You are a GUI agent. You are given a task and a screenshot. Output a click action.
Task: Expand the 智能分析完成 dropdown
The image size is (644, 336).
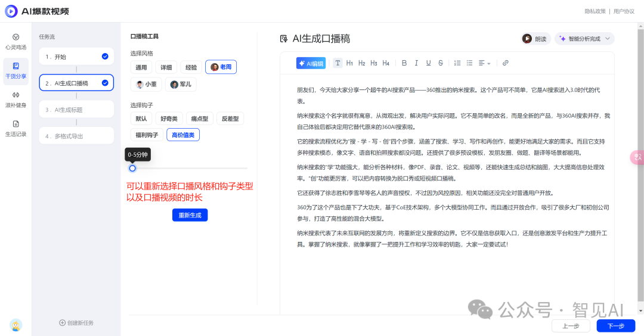point(584,39)
